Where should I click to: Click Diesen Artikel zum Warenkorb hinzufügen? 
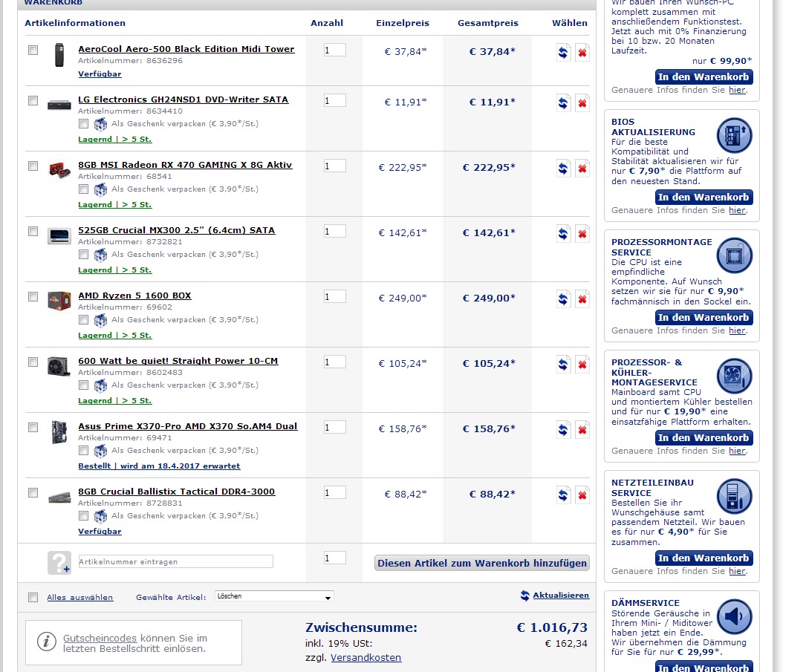tap(481, 563)
